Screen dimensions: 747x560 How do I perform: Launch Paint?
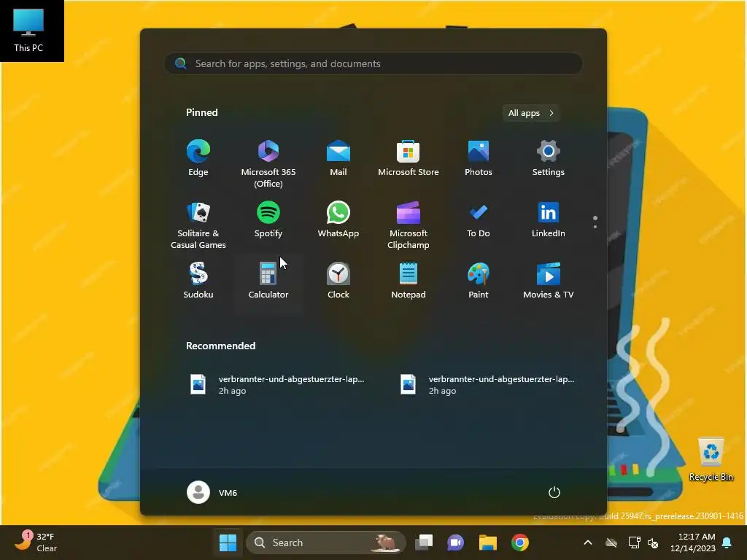click(479, 281)
